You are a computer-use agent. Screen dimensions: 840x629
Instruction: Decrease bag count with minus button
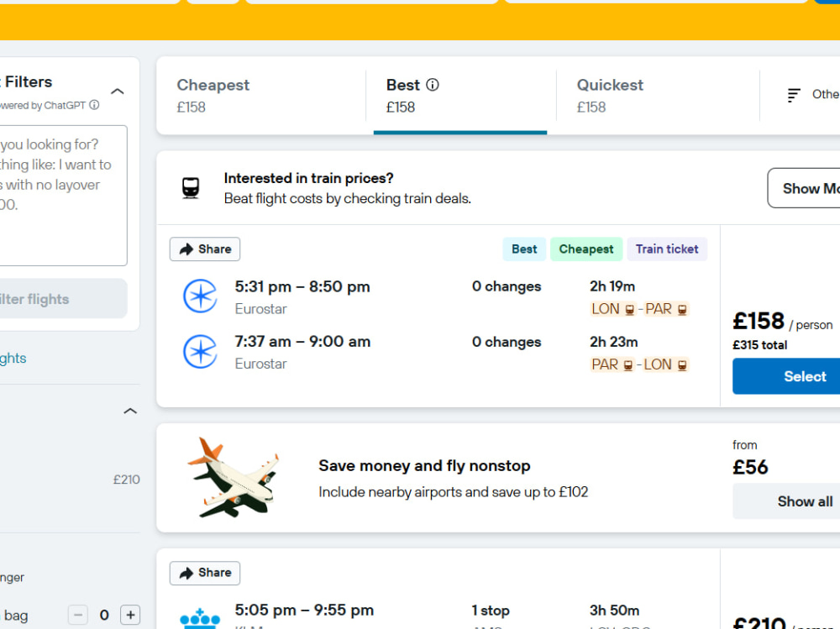77,615
